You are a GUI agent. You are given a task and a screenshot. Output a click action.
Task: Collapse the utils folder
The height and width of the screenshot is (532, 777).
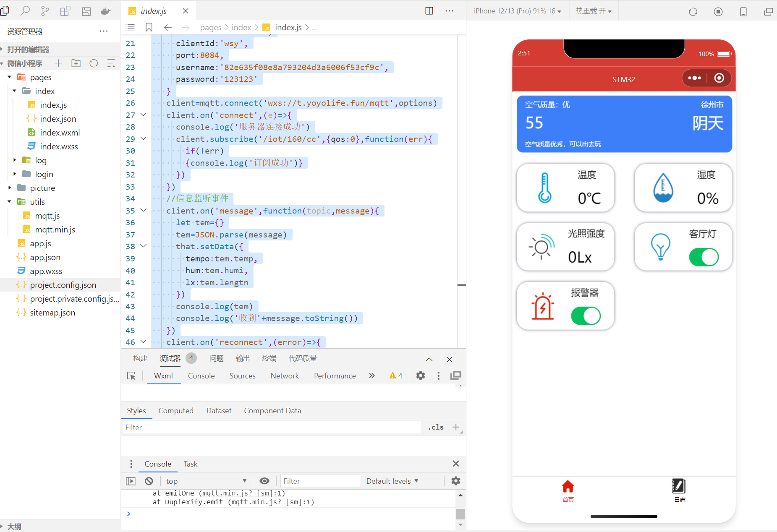click(9, 202)
